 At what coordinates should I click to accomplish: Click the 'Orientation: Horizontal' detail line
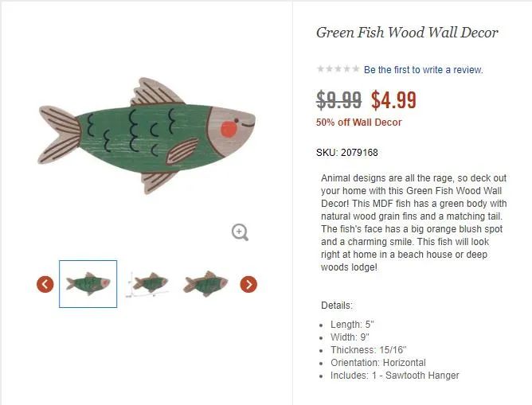(378, 363)
